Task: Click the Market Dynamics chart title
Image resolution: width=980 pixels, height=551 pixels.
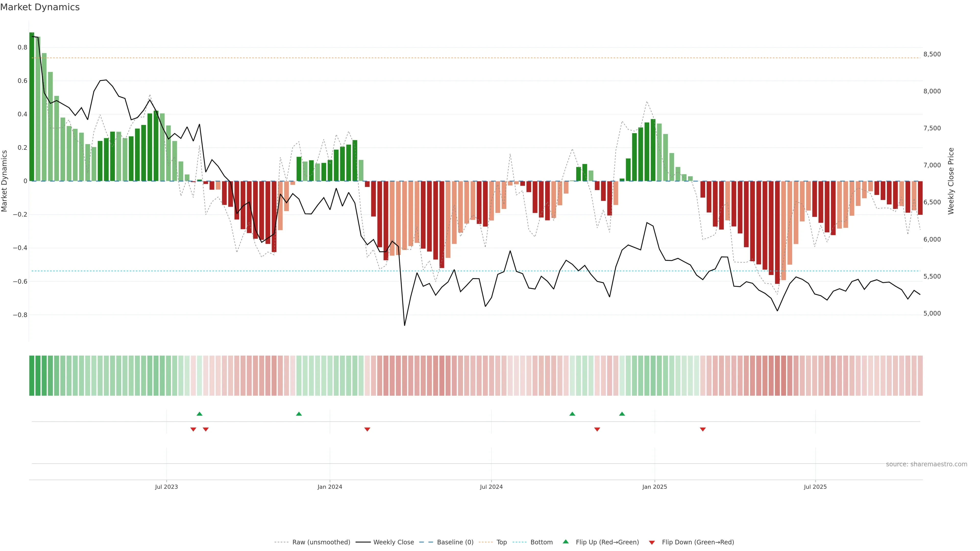Action: (40, 7)
